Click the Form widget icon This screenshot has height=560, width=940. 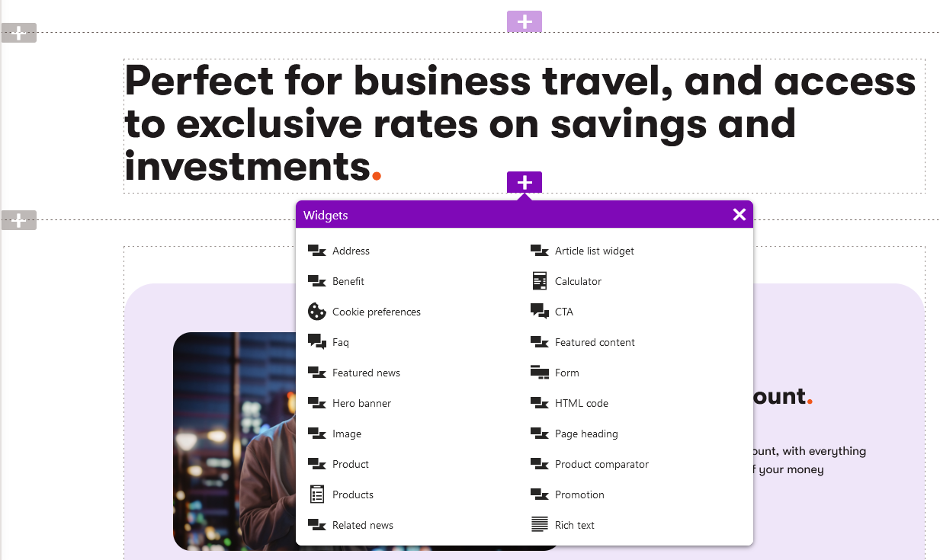click(x=540, y=373)
